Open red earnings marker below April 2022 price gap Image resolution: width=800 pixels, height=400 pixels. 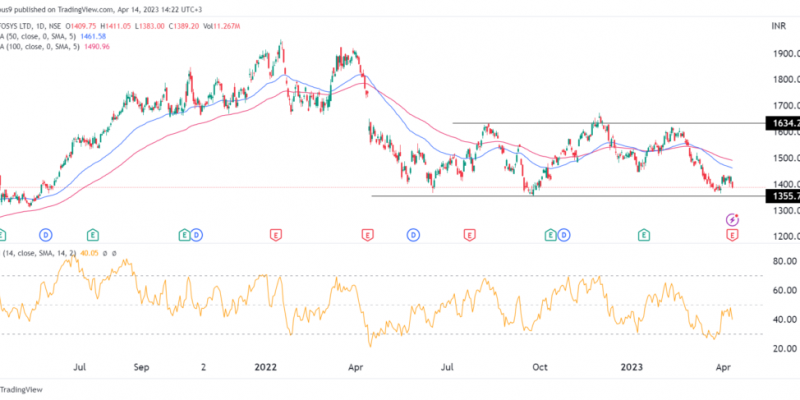point(366,235)
